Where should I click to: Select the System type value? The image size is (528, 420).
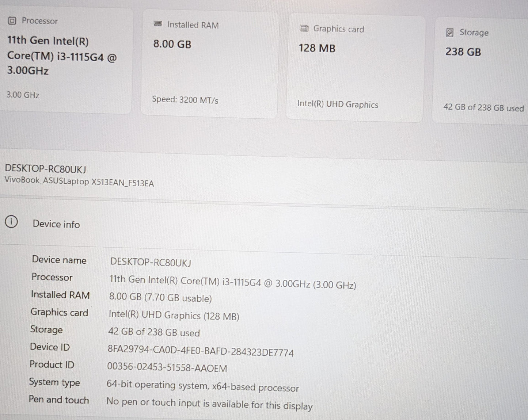coord(203,386)
